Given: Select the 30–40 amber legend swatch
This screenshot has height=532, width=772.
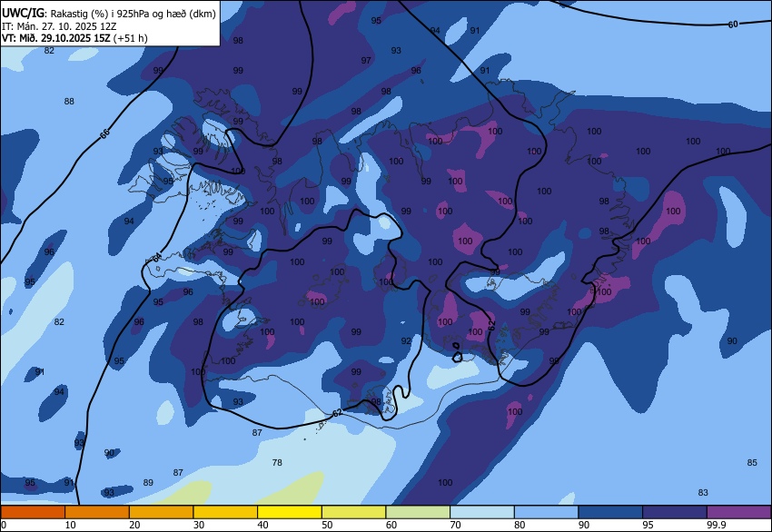Looking at the screenshot, I should point(225,512).
